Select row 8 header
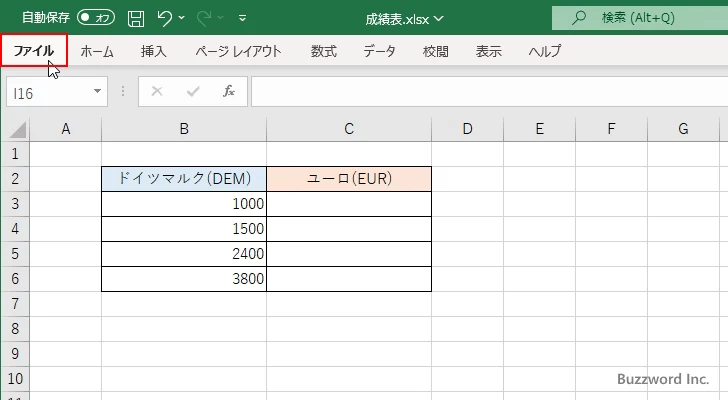Image resolution: width=728 pixels, height=400 pixels. coord(15,329)
